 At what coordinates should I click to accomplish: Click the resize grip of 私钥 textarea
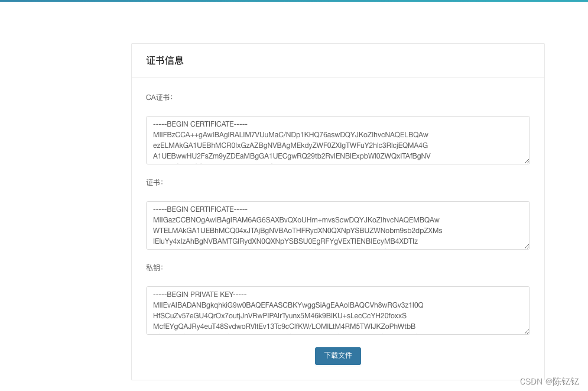pos(527,332)
